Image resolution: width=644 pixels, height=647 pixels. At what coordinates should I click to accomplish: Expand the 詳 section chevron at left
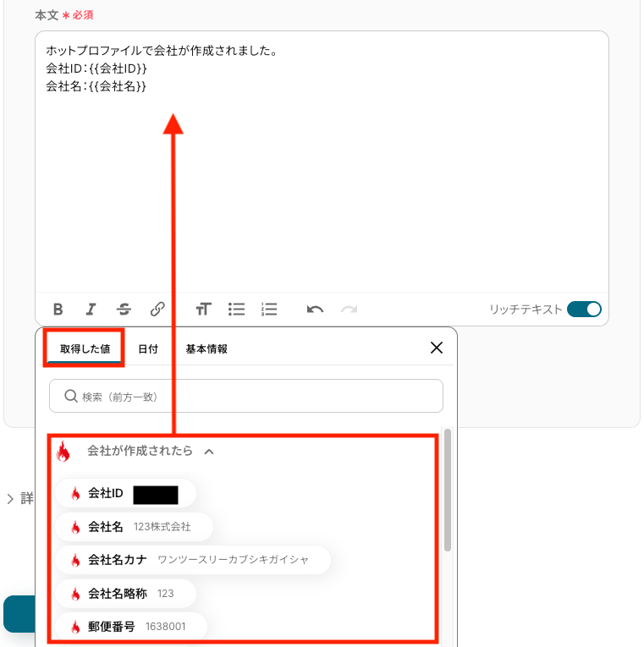(x=10, y=498)
